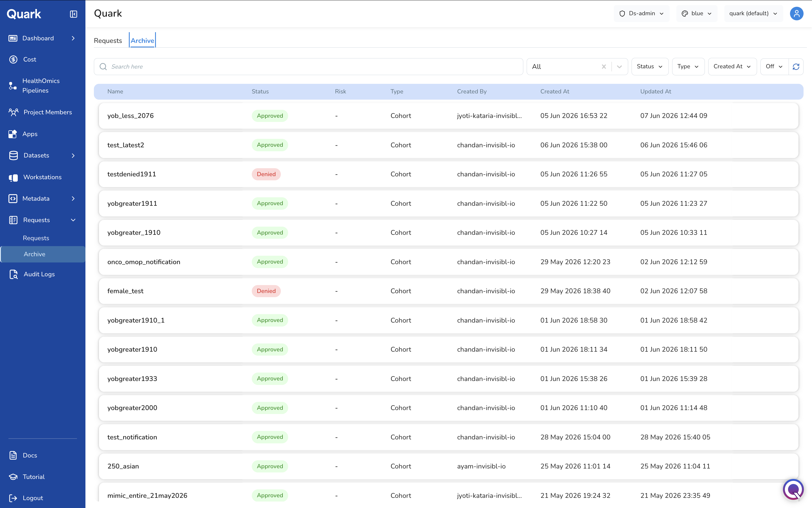
Task: Click Approved badge for yobgreater1911
Action: point(270,203)
